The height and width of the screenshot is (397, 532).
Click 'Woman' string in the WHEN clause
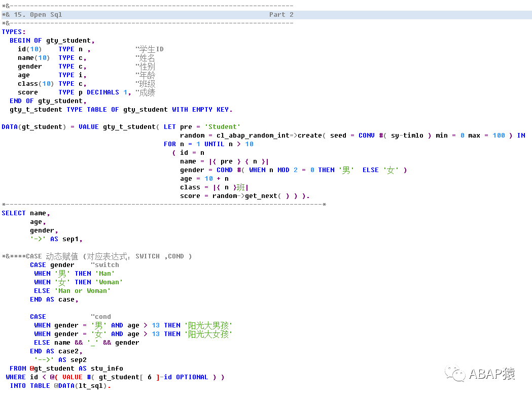[109, 282]
